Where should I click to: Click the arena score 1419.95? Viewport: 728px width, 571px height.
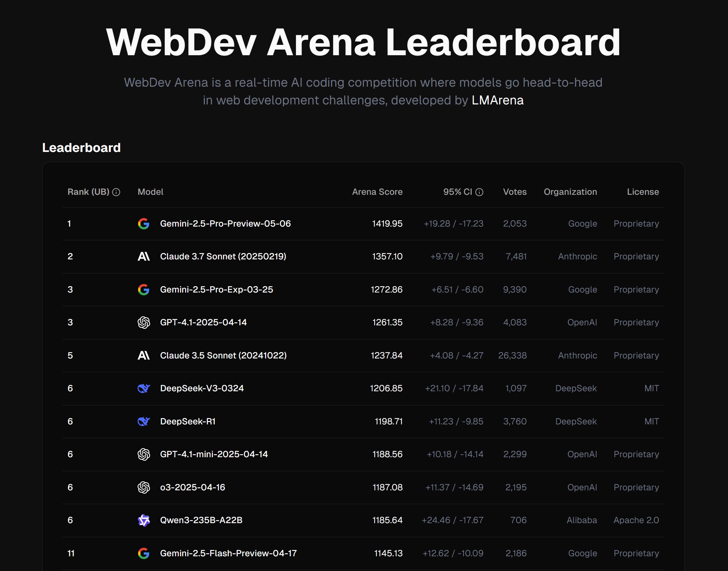(387, 224)
